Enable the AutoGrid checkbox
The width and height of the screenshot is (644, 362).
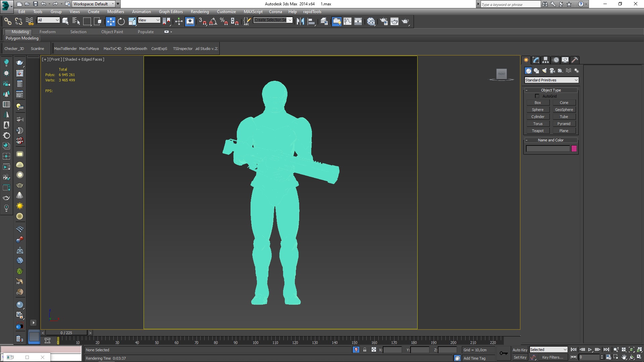click(537, 96)
